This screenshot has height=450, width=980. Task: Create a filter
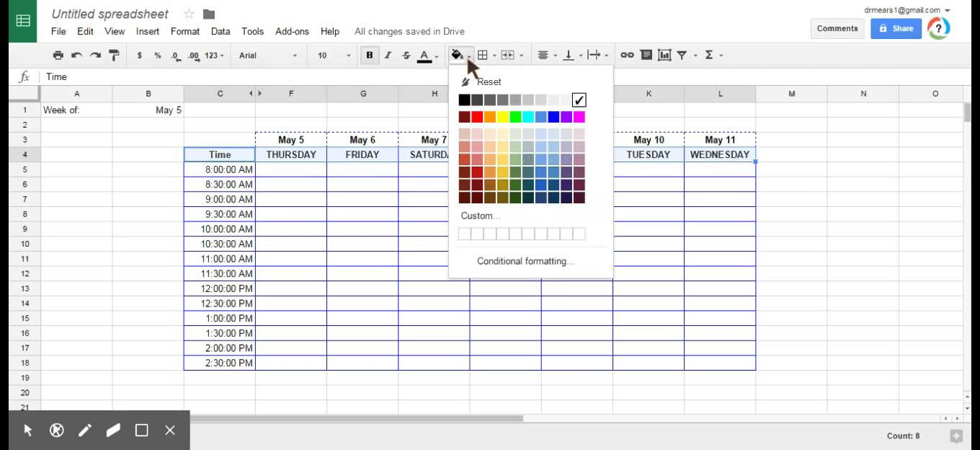tap(681, 55)
